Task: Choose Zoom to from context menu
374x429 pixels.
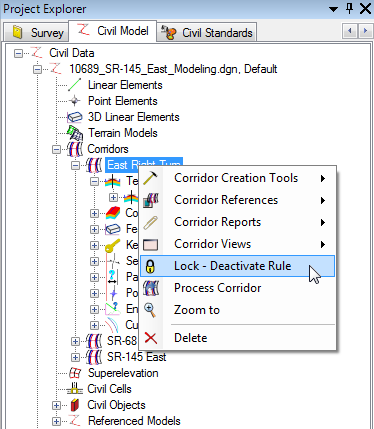Action: click(237, 310)
